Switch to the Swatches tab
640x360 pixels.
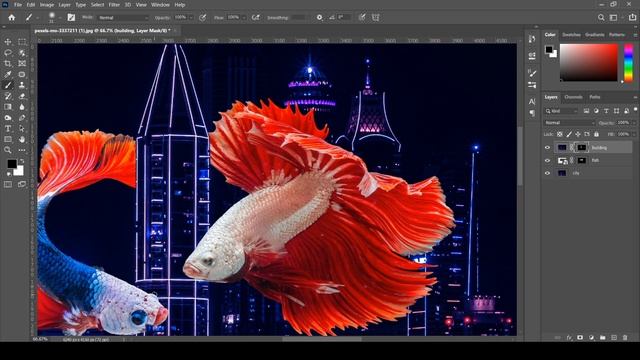[x=571, y=35]
